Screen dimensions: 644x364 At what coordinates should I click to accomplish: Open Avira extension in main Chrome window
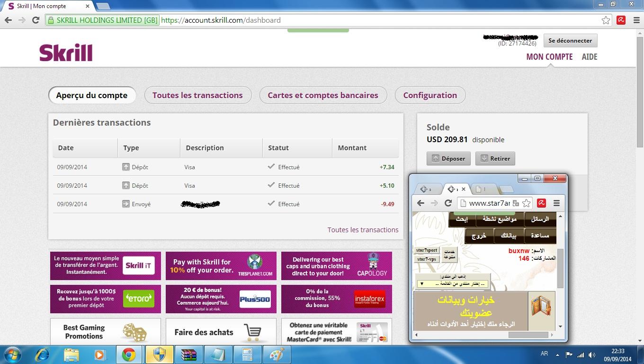[x=621, y=20]
